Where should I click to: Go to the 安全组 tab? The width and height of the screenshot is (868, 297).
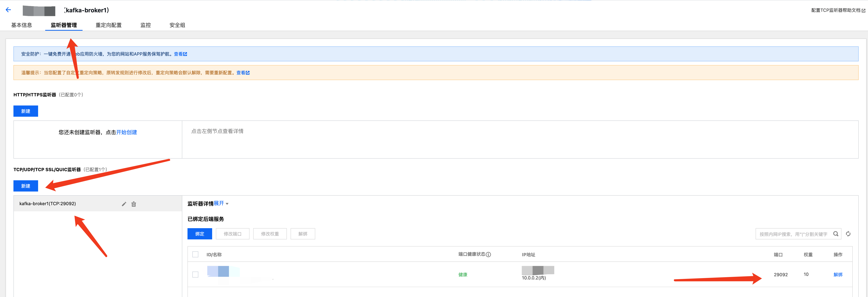[x=177, y=25]
